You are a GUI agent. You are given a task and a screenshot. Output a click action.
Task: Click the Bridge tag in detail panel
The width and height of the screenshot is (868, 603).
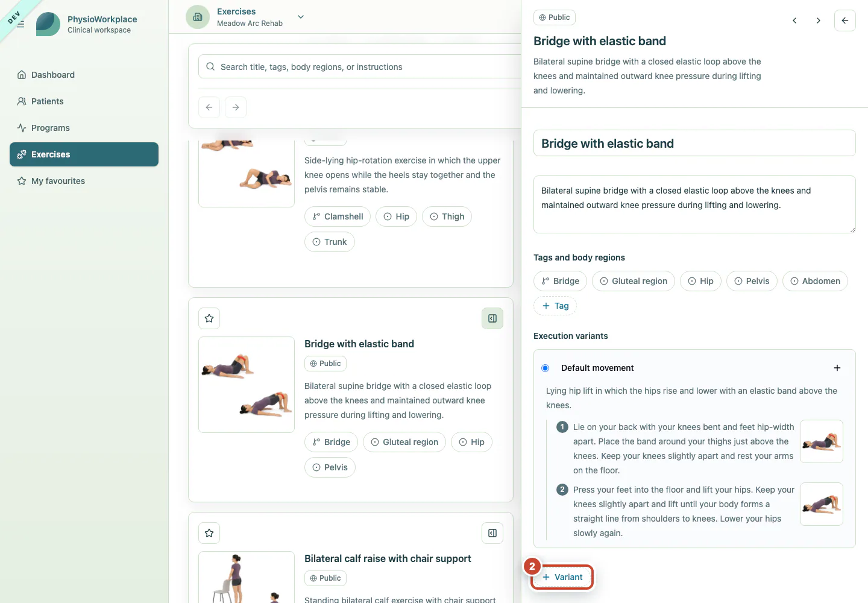tap(560, 281)
